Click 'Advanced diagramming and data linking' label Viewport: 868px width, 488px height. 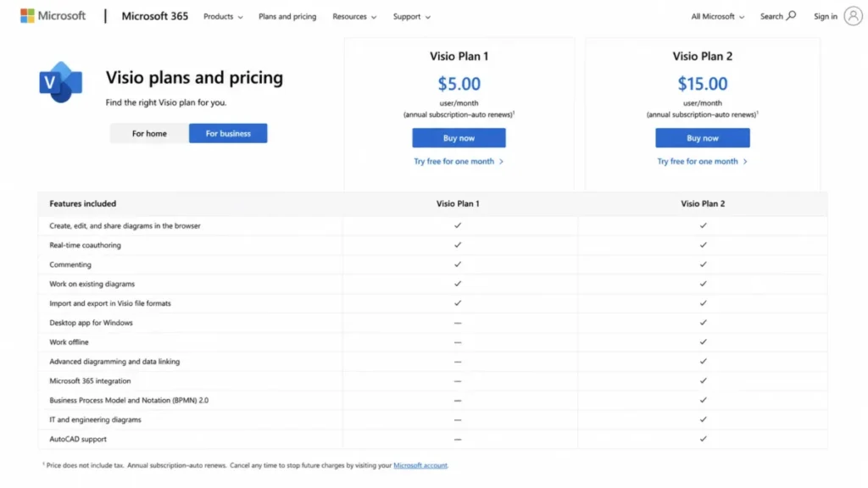pos(114,361)
